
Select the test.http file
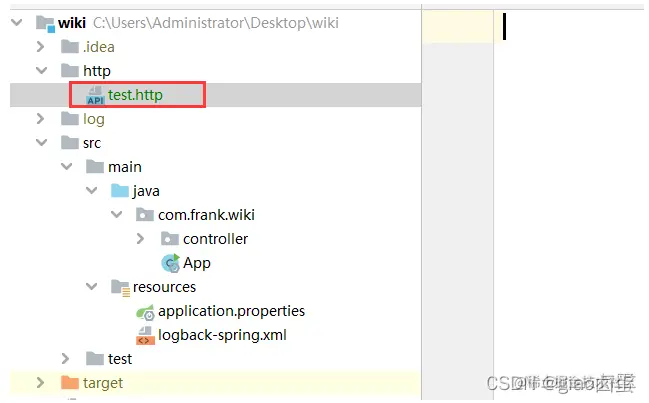tap(135, 95)
